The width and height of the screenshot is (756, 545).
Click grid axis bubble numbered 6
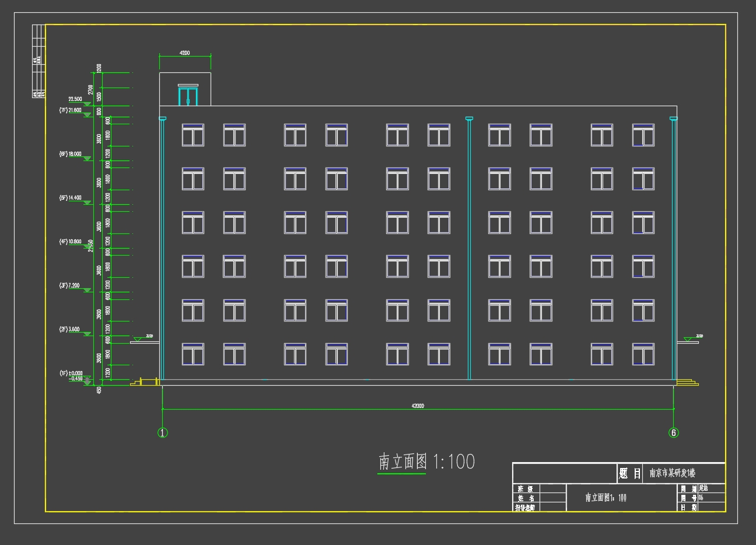coord(674,432)
